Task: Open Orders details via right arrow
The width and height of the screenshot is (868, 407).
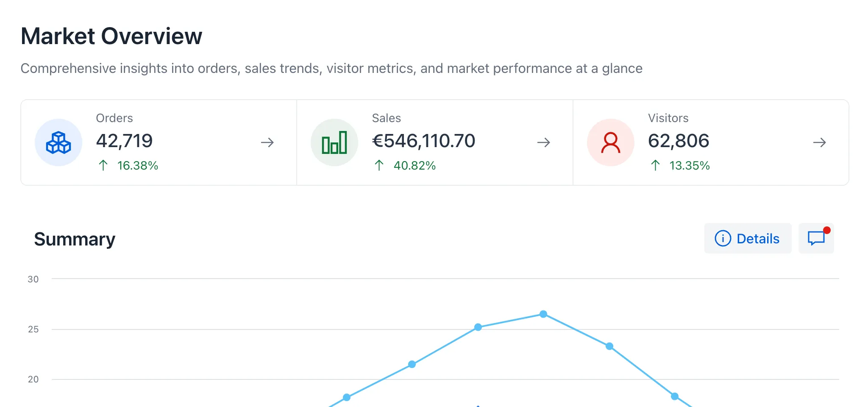Action: pyautogui.click(x=267, y=142)
